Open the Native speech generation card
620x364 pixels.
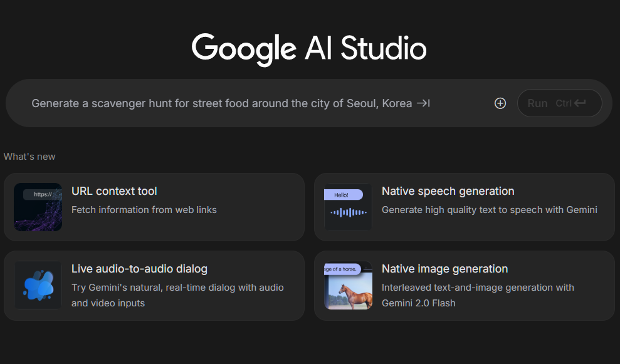click(x=465, y=207)
